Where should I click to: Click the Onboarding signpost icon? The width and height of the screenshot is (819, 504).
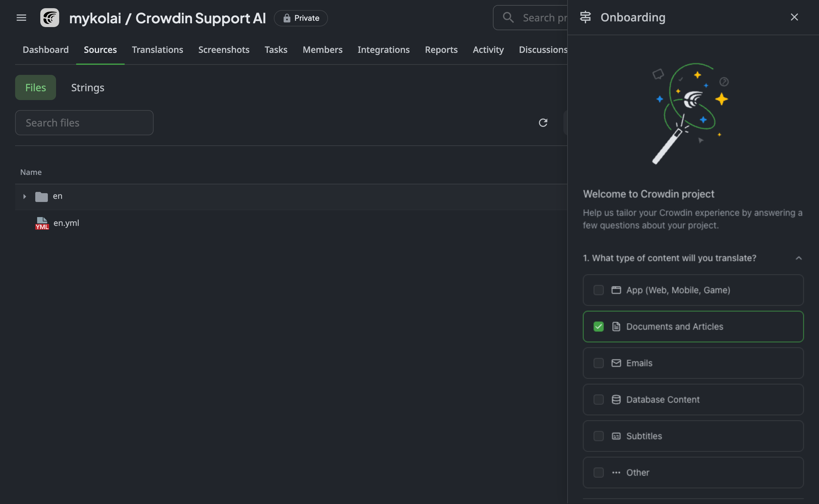coord(585,17)
